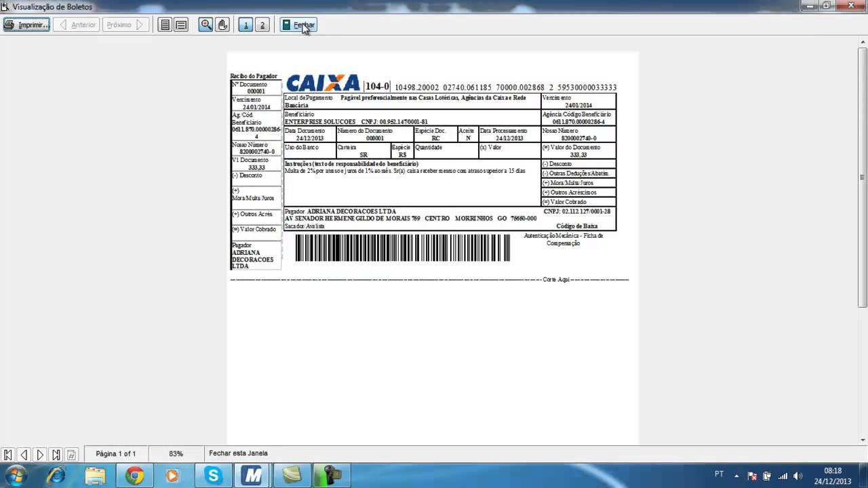Screen dimensions: 868x488
Task: Click 'Recibo do Pagador' heading
Action: 254,76
